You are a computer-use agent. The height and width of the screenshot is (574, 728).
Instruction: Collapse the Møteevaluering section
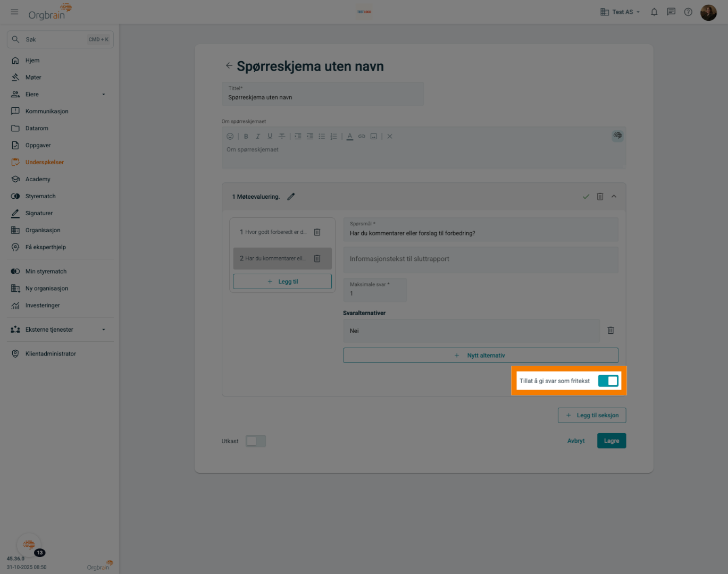click(x=614, y=197)
